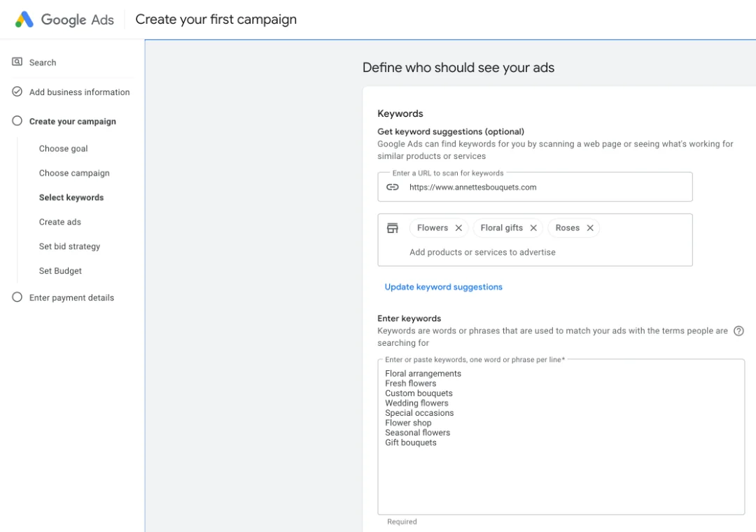Click the 'Required' label under keywords box
The width and height of the screenshot is (756, 532).
tap(402, 521)
